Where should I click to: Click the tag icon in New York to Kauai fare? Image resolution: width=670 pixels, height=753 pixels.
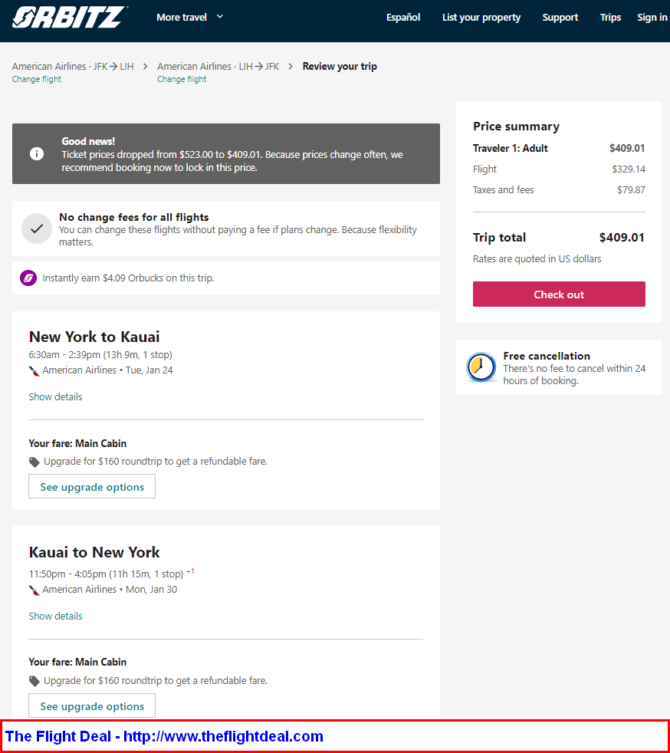(34, 462)
